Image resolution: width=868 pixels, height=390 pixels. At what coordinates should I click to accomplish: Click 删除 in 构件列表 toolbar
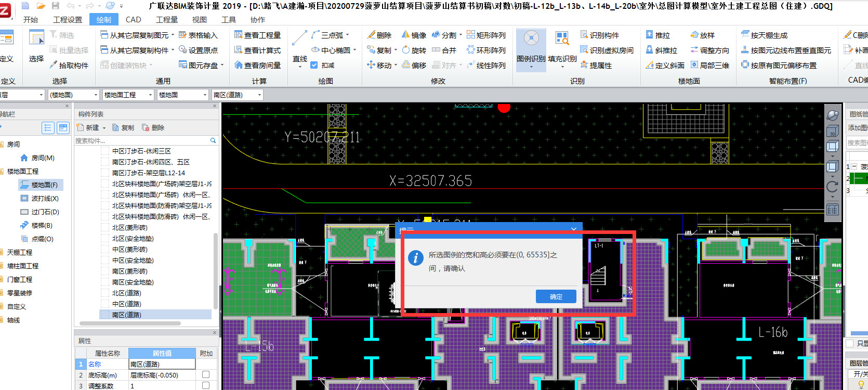pos(153,127)
